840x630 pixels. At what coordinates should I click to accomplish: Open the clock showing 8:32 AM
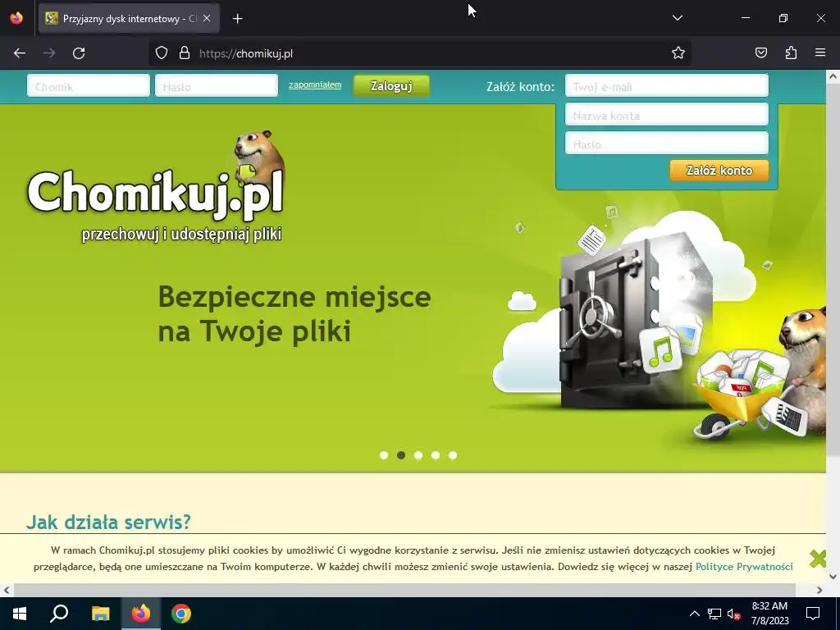[x=769, y=614]
